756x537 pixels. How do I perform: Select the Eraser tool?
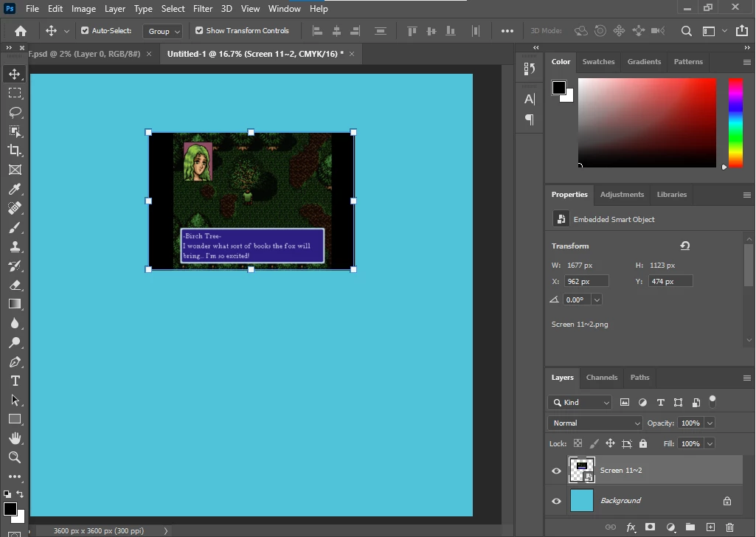[15, 285]
